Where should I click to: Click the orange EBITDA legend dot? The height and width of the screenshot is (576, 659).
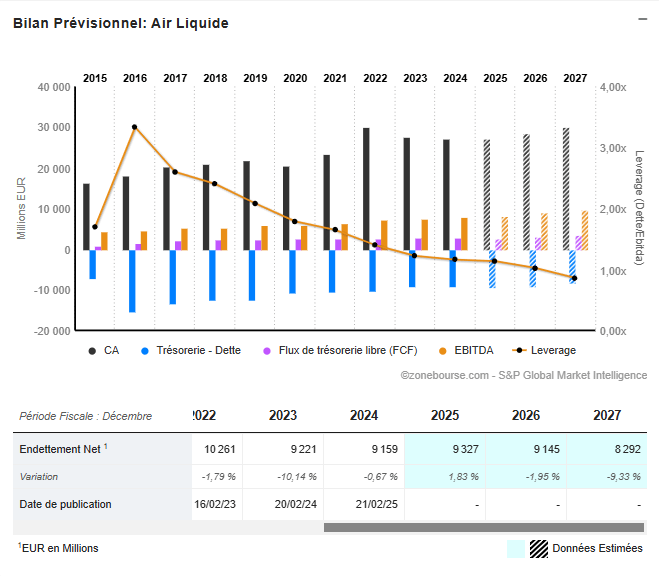[x=443, y=351]
